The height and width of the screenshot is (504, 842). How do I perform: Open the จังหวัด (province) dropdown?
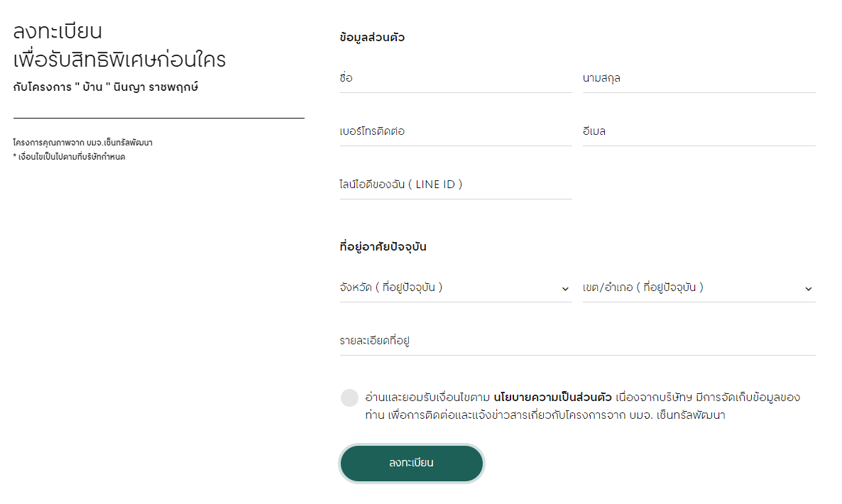tap(447, 287)
